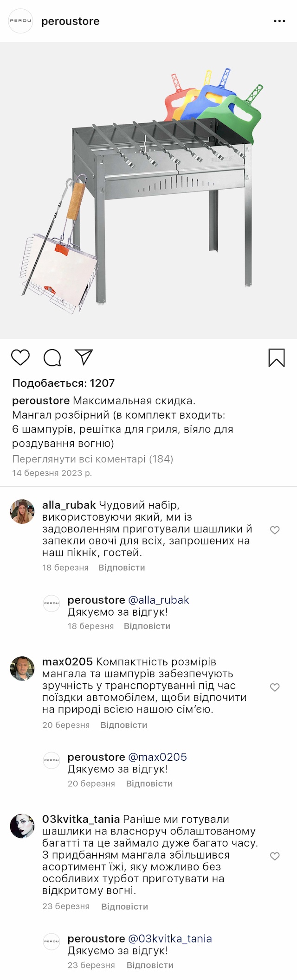Image resolution: width=297 pixels, height=980 pixels.
Task: Like alla_rubak's comment
Action: click(275, 530)
